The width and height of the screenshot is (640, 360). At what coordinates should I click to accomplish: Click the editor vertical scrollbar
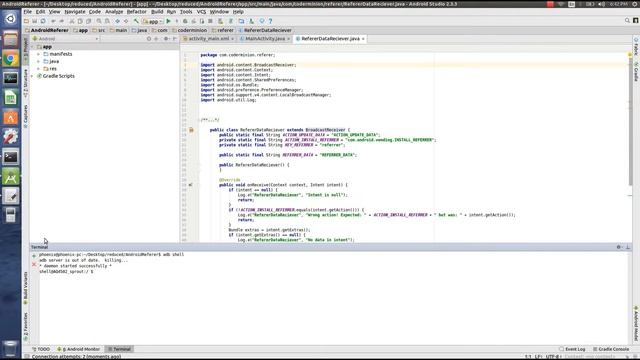tap(630, 122)
